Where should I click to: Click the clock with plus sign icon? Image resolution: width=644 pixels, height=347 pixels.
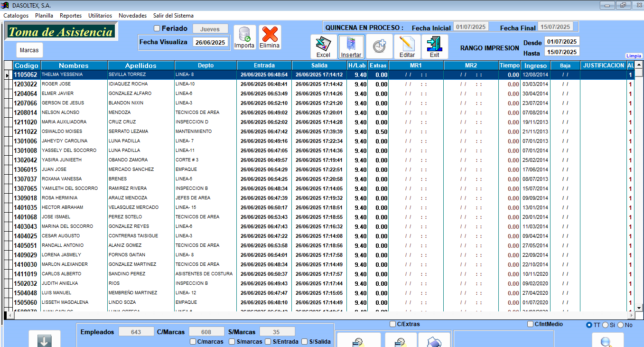coord(379,47)
